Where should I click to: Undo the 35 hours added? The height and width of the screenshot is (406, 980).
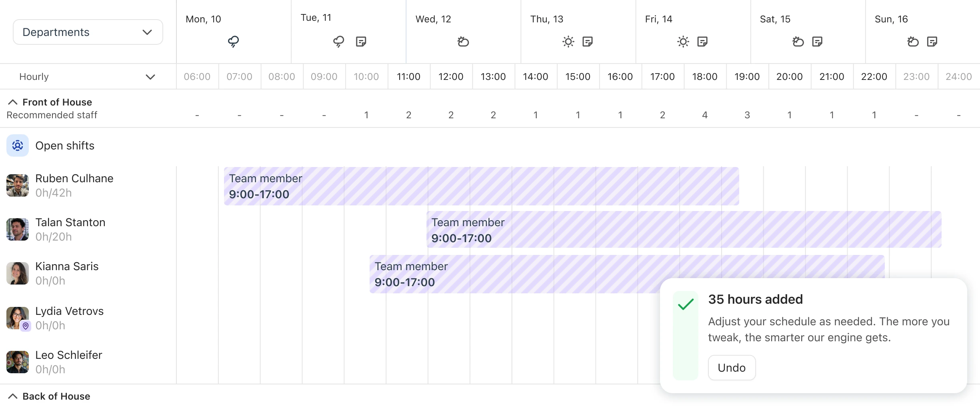coord(732,368)
